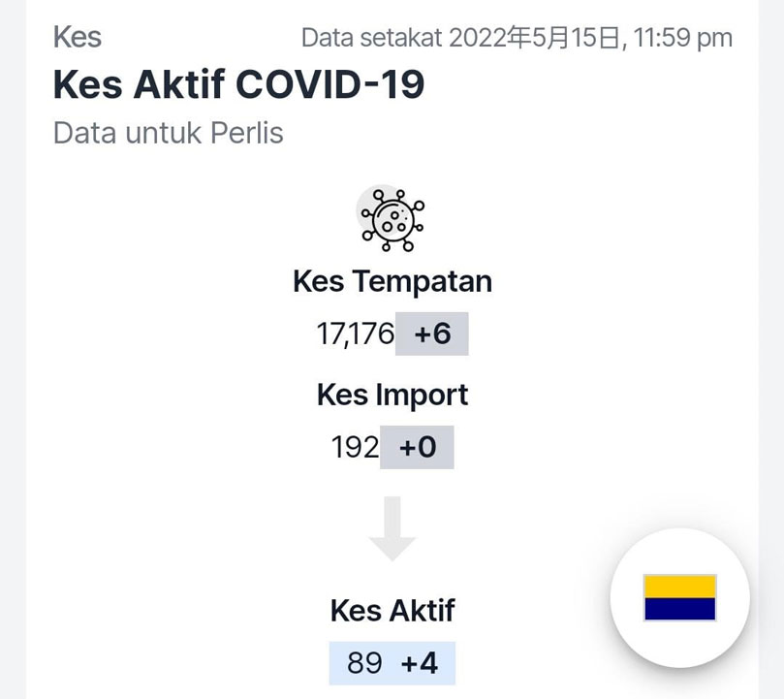
Task: Tap the Perlis flag floating button
Action: point(679,597)
